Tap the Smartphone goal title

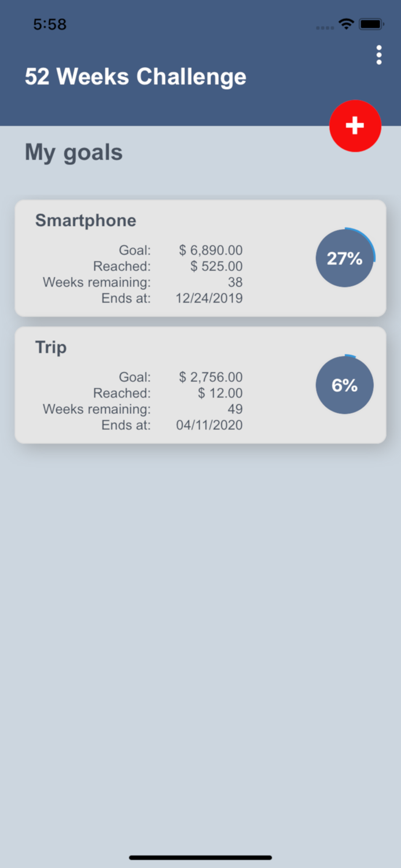85,220
